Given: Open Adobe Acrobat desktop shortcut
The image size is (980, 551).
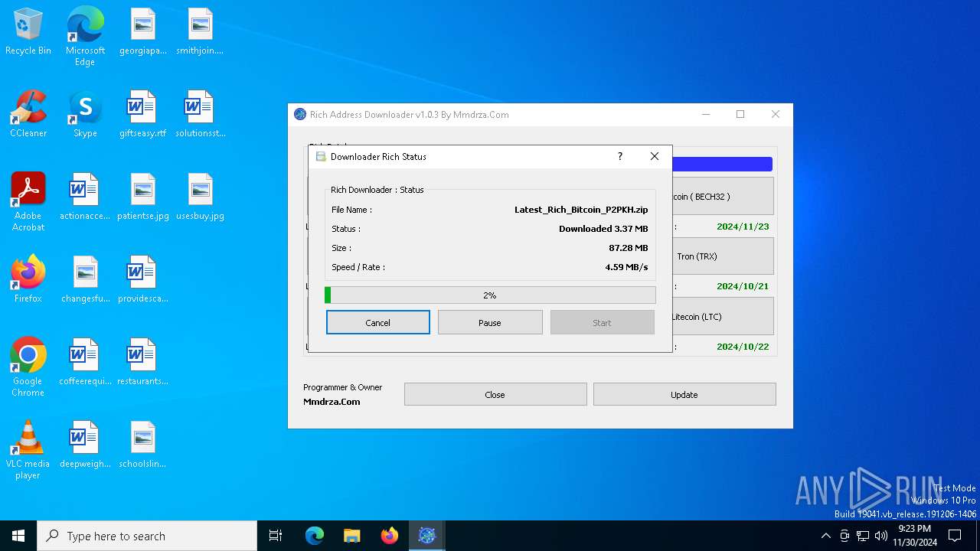Looking at the screenshot, I should point(28,201).
